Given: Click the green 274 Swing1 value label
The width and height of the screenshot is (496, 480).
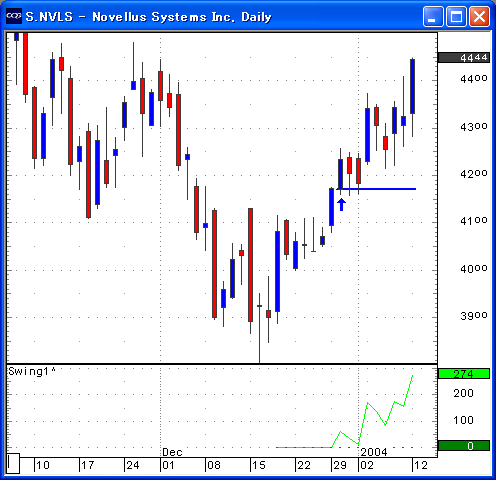Looking at the screenshot, I should pos(464,374).
